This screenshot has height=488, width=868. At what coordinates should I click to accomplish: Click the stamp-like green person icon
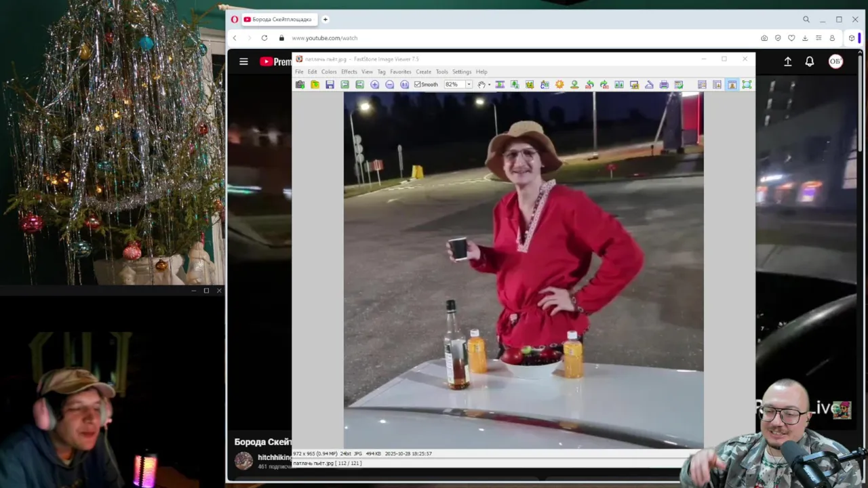575,85
